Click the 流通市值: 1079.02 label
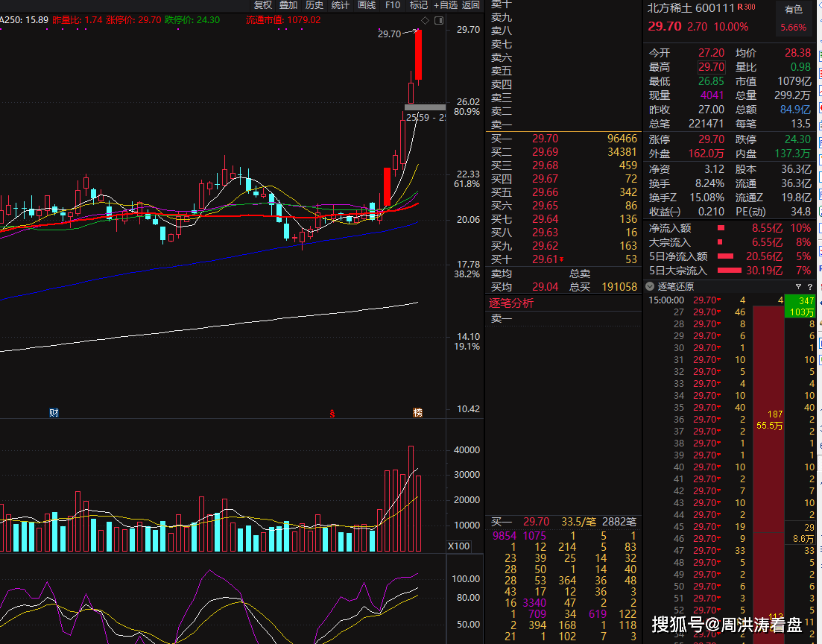Screen dimensions: 822x644 pyautogui.click(x=283, y=20)
